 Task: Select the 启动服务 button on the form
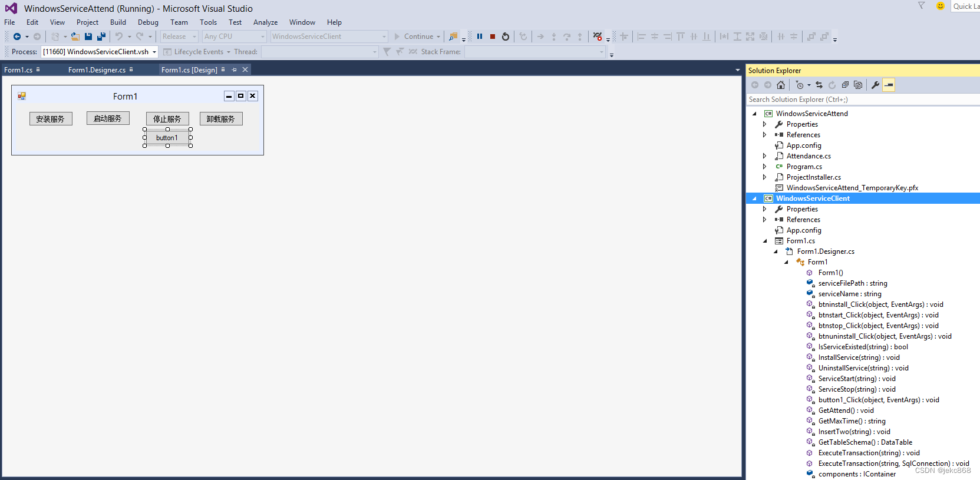click(x=108, y=118)
